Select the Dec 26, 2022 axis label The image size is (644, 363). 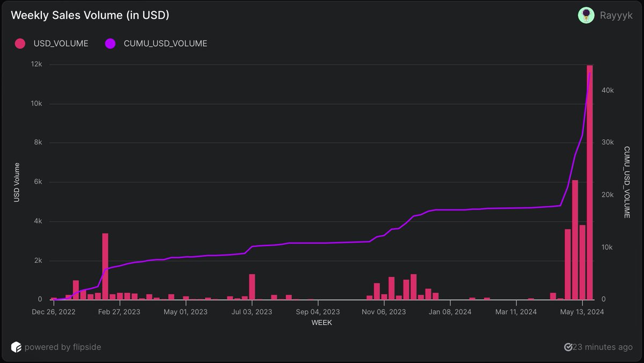[x=54, y=311]
